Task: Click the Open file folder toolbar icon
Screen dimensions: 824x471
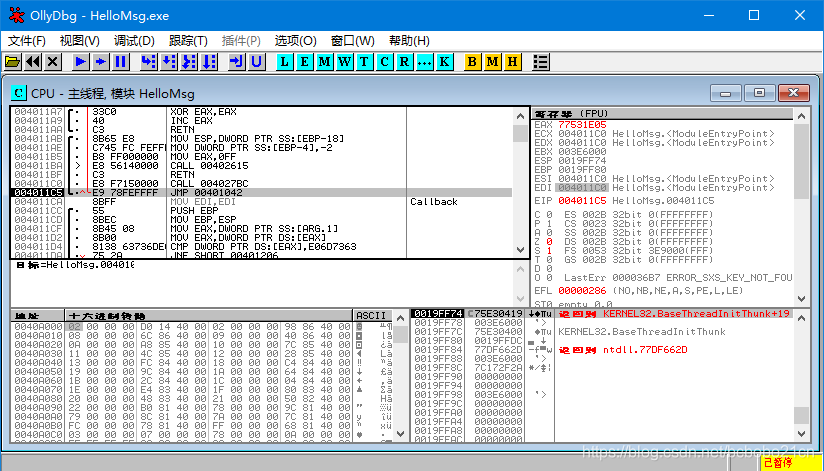Action: pos(13,62)
